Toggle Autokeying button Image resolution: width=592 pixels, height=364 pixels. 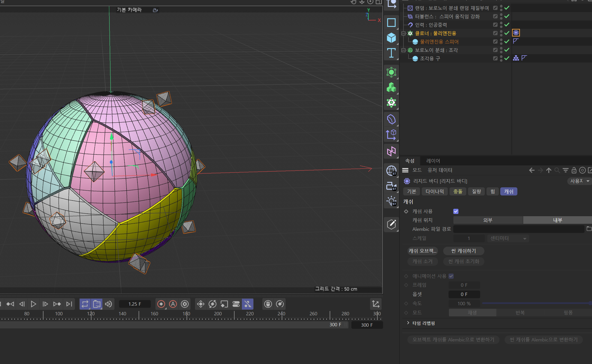pyautogui.click(x=173, y=304)
